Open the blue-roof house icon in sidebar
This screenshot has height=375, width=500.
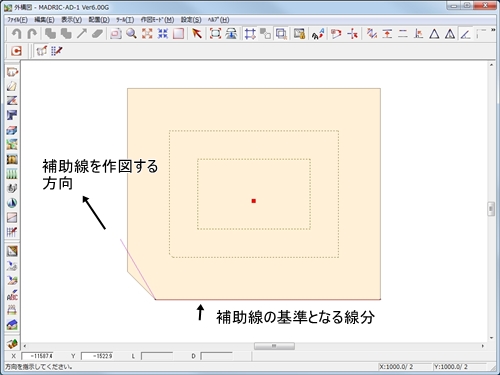pos(12,324)
